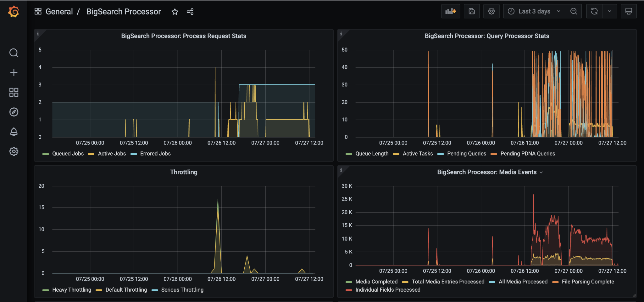
Task: Toggle the Pending PDNA Queries legend series
Action: pyautogui.click(x=528, y=154)
